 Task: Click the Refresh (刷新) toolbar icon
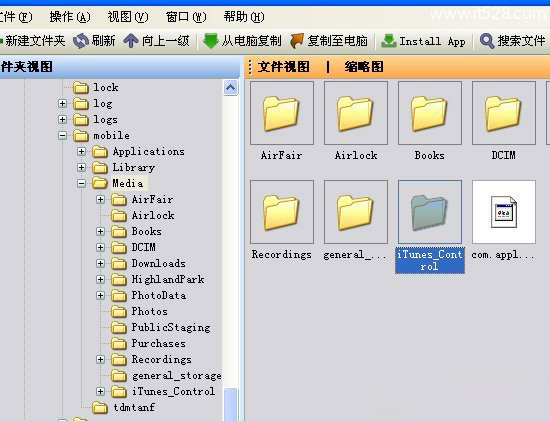pos(80,41)
